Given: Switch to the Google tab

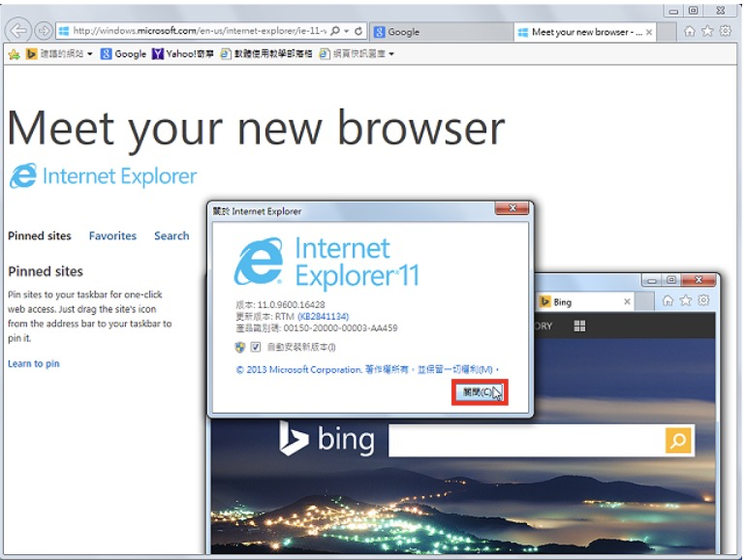Looking at the screenshot, I should (x=441, y=32).
